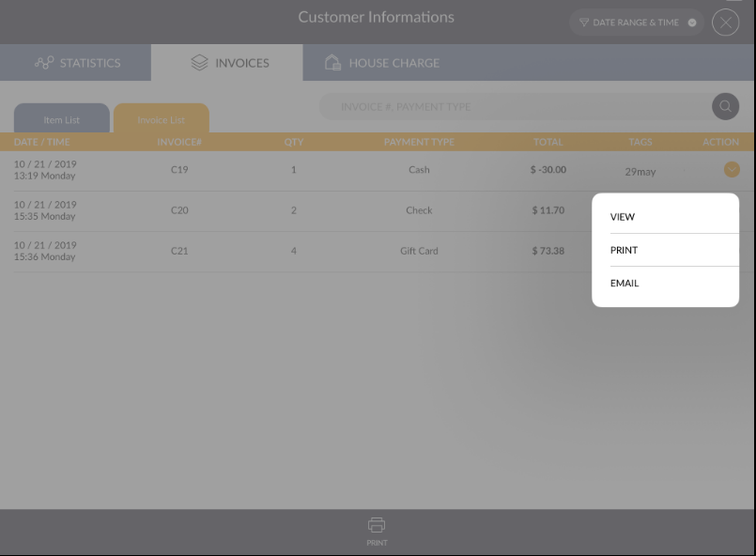Switch to the Statistics tab

tap(77, 63)
